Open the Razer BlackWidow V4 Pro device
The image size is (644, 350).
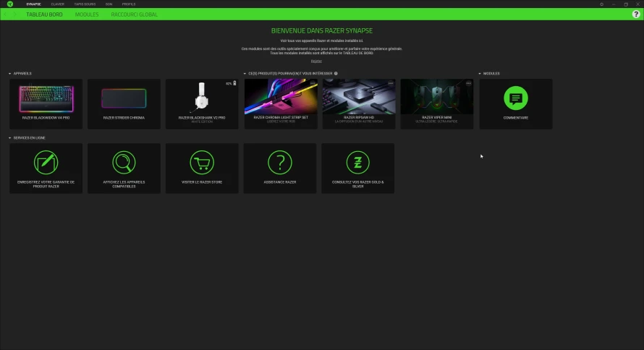[46, 104]
